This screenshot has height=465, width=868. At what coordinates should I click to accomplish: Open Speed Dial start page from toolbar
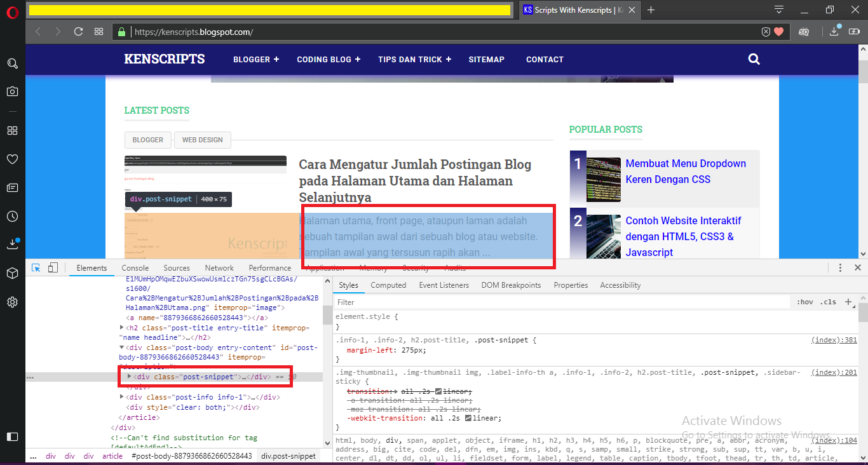(98, 31)
